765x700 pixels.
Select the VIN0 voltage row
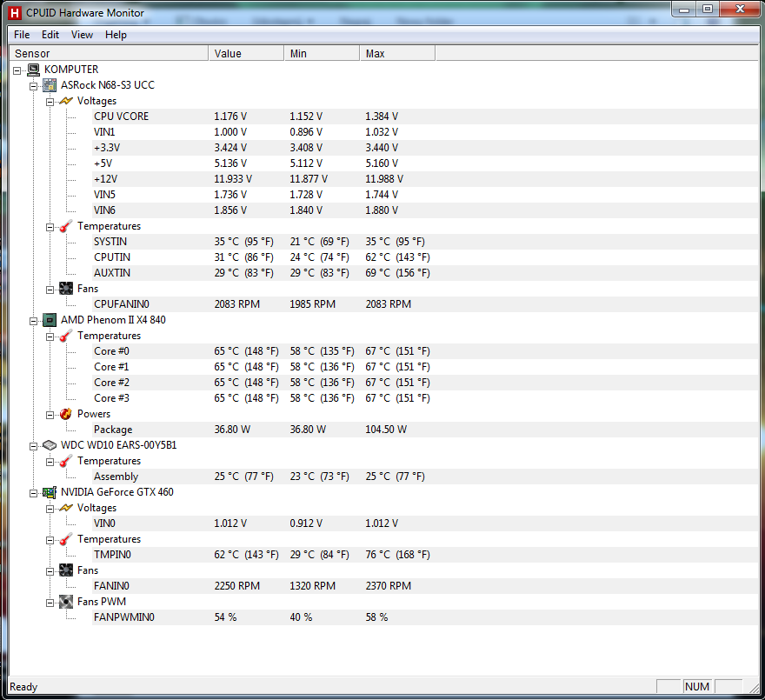point(425,523)
